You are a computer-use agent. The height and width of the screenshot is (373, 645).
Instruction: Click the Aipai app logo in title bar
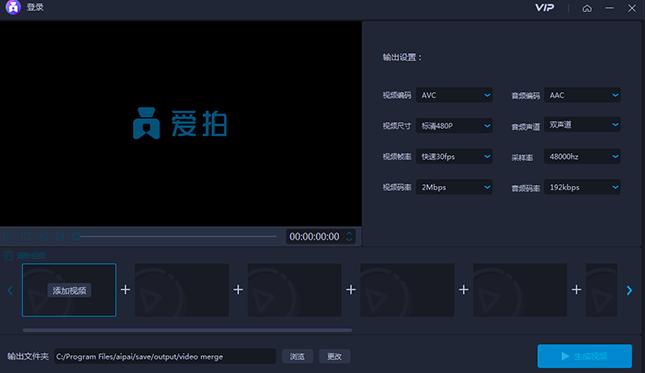coord(13,7)
